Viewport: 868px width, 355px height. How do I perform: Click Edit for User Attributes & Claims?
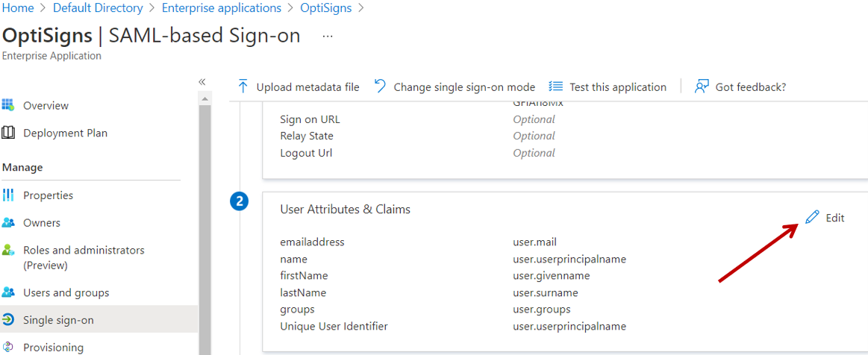click(834, 218)
